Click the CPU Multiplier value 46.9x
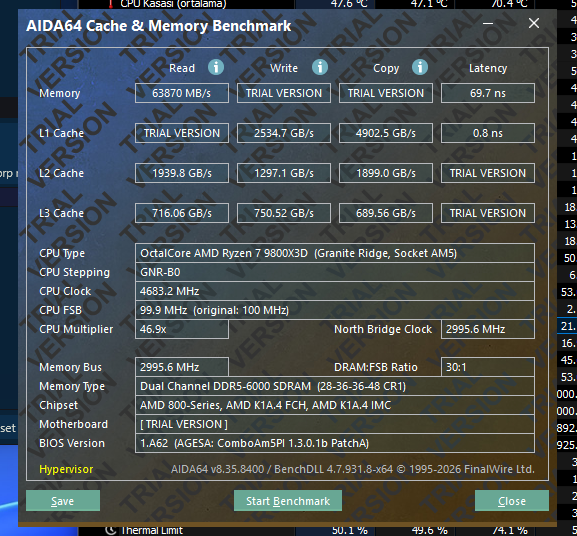The width and height of the screenshot is (577, 536). [182, 329]
